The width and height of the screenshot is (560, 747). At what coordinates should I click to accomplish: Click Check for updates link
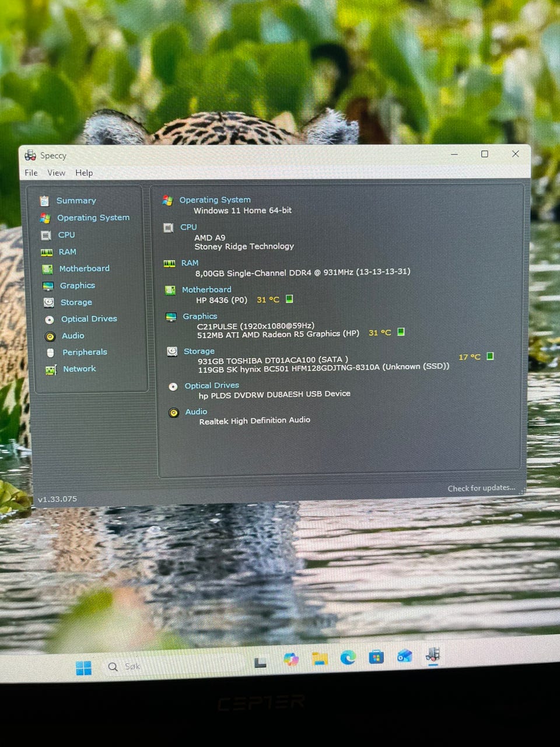[x=482, y=488]
